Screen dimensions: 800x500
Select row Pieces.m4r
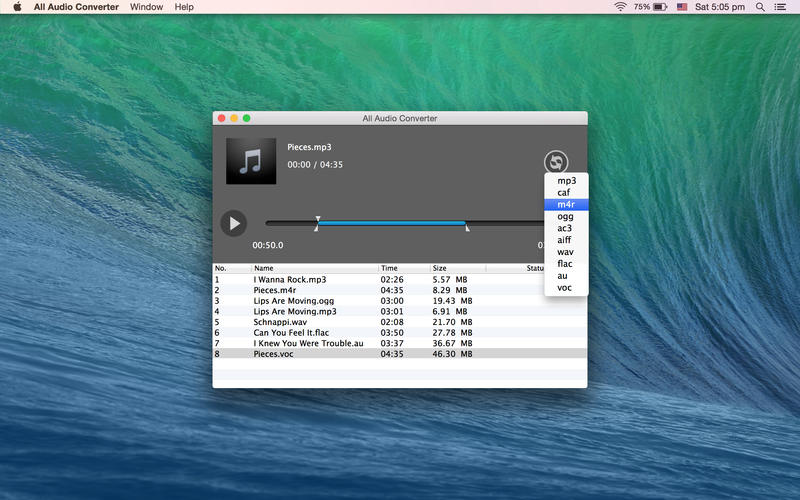pos(399,290)
